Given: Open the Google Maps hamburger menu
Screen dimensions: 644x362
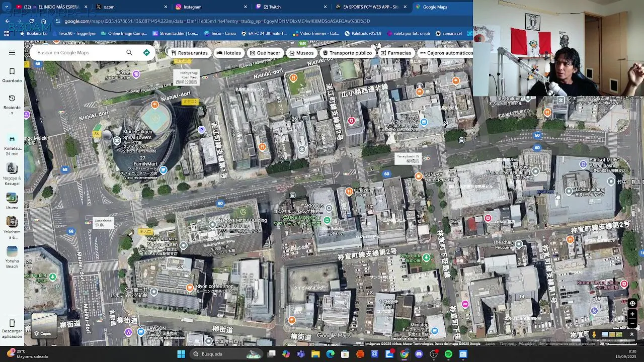Looking at the screenshot, I should [12, 53].
